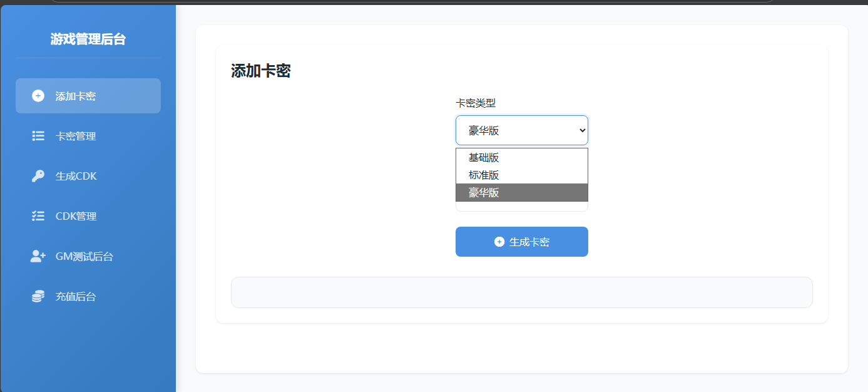Click the key icon beside 生成CDK
Image resolution: width=868 pixels, height=392 pixels.
tap(38, 176)
